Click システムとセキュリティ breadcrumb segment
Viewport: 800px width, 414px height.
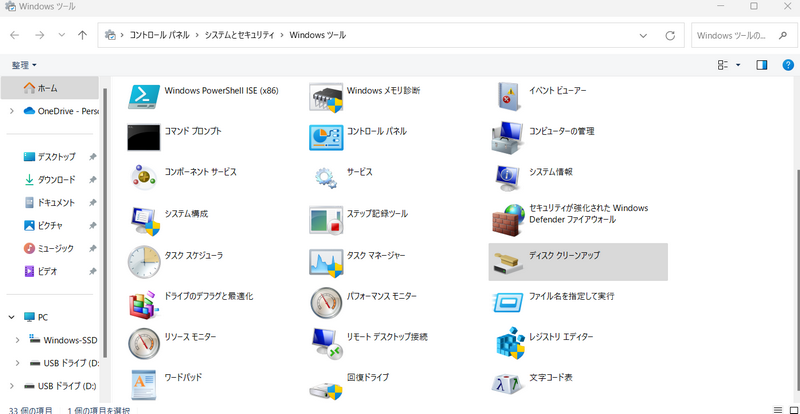[239, 35]
